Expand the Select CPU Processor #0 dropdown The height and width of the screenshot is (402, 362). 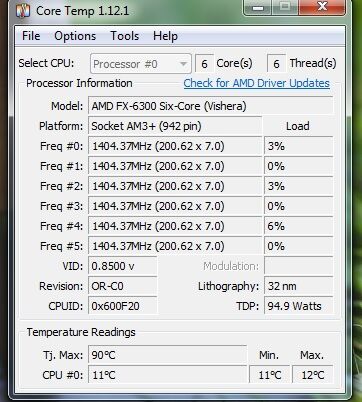click(141, 64)
